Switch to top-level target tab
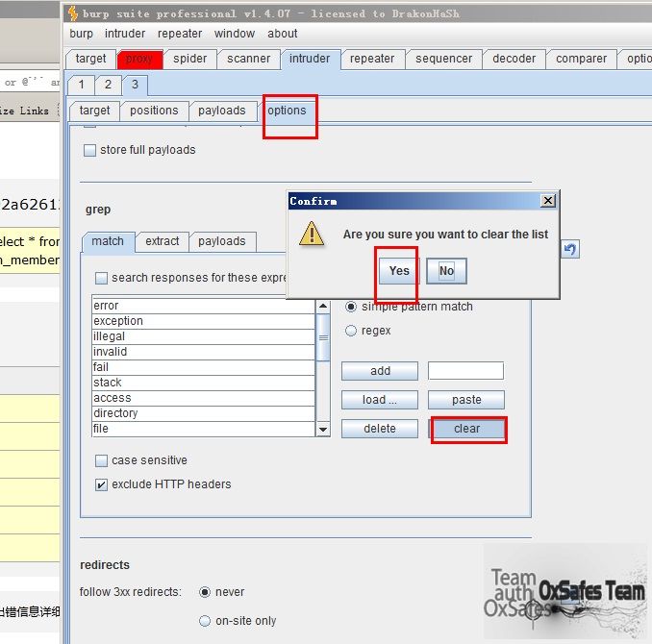Image resolution: width=652 pixels, height=644 pixels. pyautogui.click(x=90, y=59)
